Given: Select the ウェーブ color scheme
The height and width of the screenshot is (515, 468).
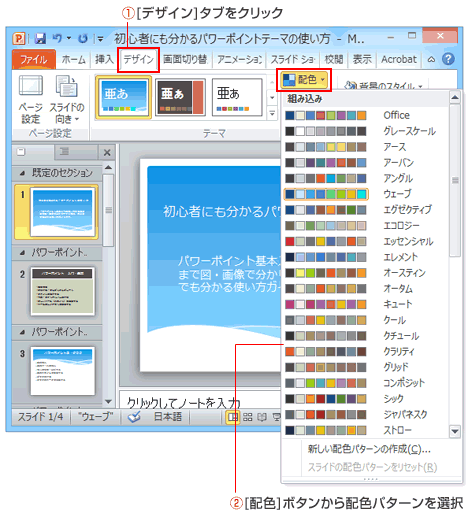Looking at the screenshot, I should click(x=365, y=194).
